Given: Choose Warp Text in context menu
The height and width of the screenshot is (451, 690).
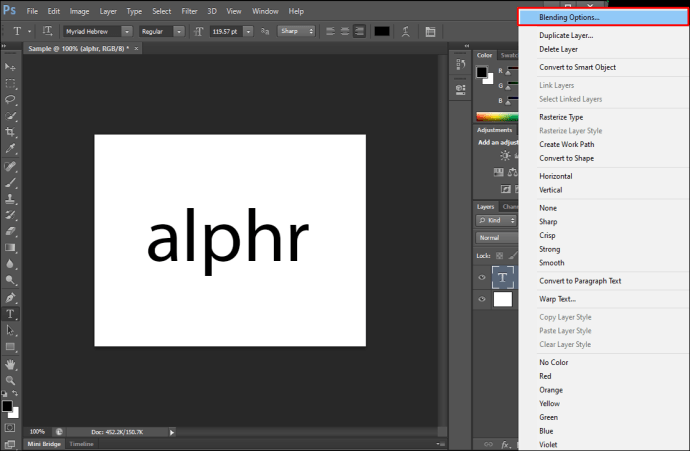Looking at the screenshot, I should tap(557, 299).
